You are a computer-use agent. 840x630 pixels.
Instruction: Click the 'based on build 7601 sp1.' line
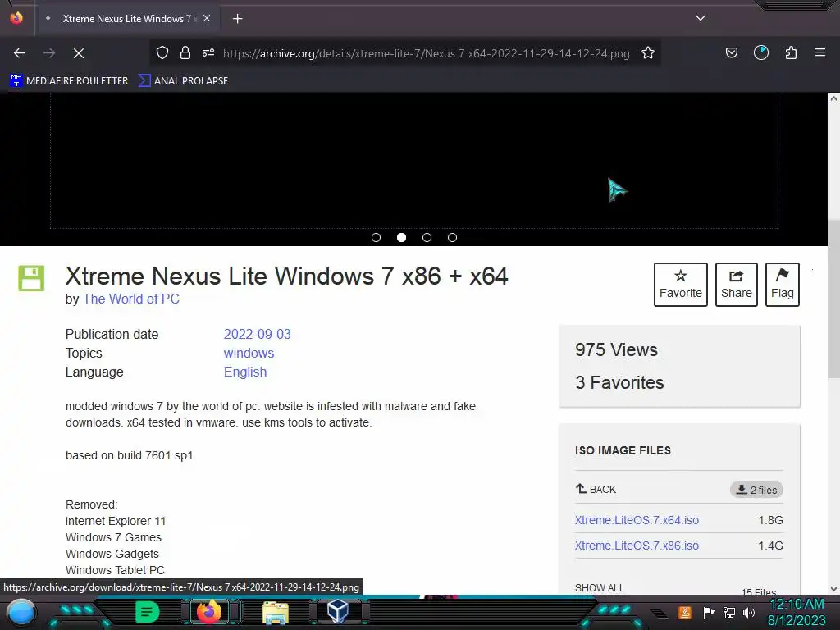click(130, 455)
